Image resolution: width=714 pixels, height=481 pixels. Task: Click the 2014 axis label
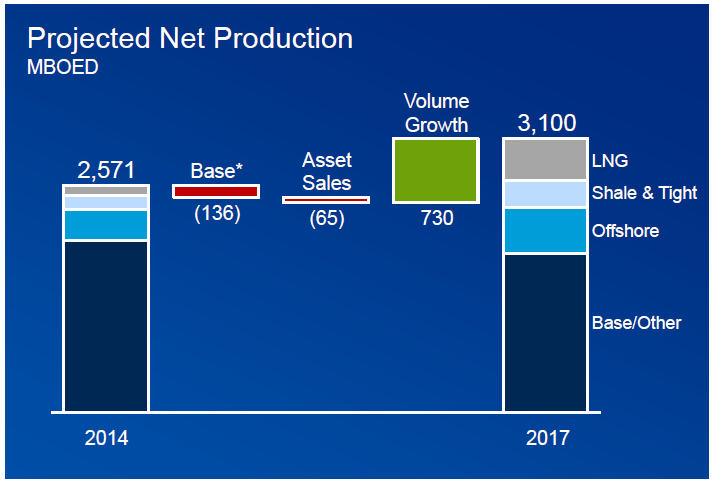(x=106, y=438)
